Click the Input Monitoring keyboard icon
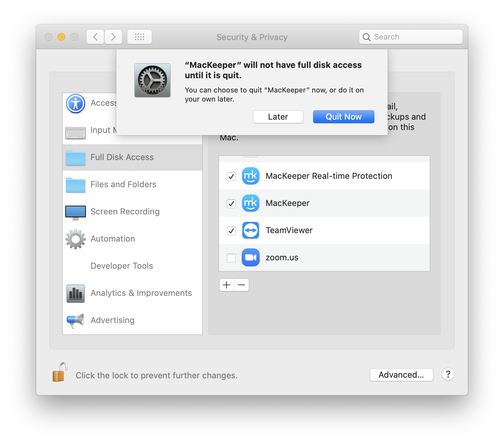Image resolution: width=504 pixels, height=443 pixels. coord(76,133)
